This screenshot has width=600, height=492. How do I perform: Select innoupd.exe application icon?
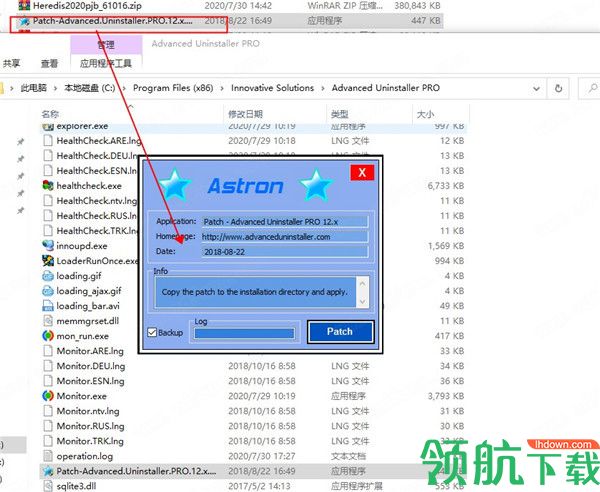[47, 246]
